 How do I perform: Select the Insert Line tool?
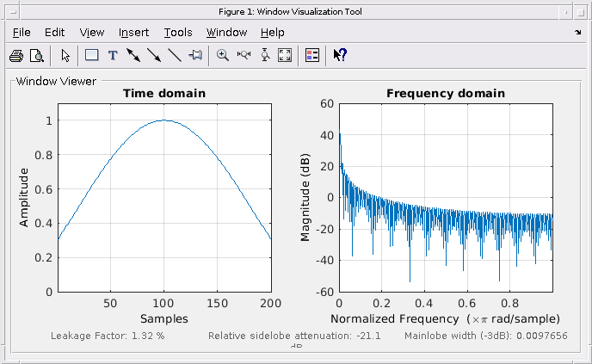coord(175,56)
